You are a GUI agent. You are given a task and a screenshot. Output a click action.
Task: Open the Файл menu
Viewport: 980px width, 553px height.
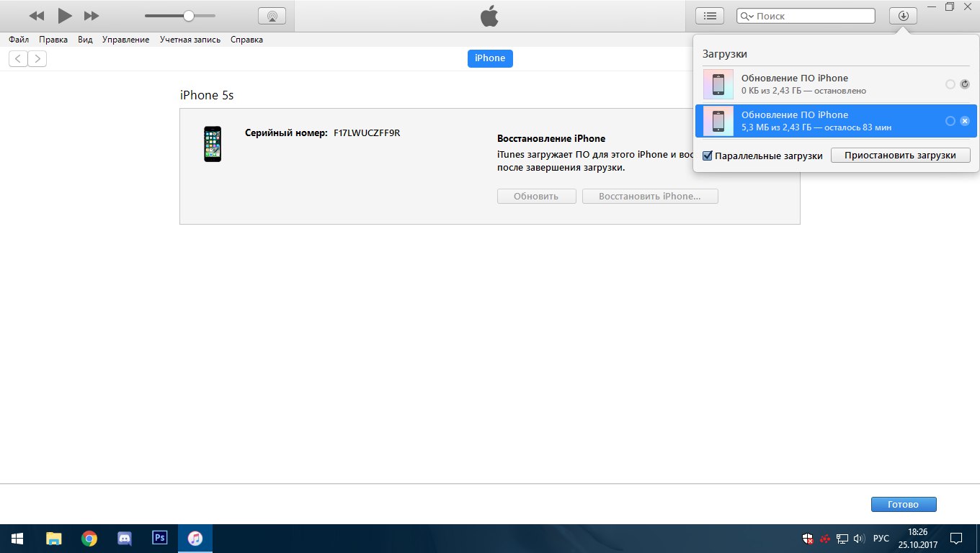(19, 40)
